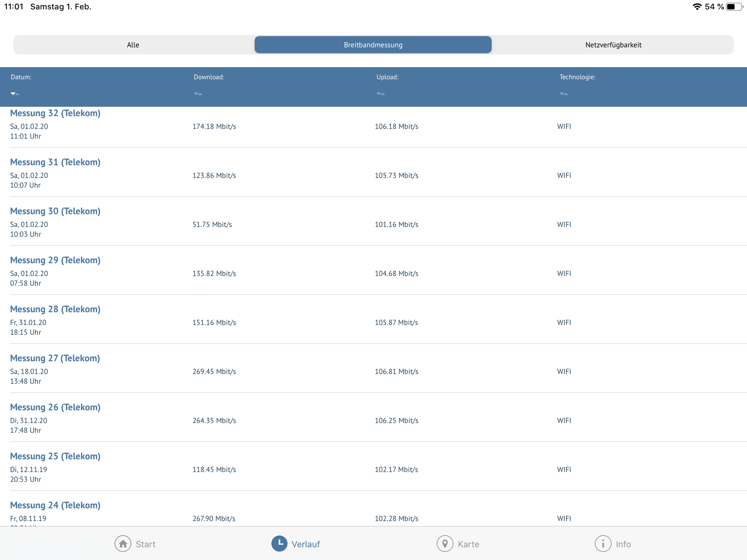
Task: Select the Breitbandmessung tab
Action: 373,45
